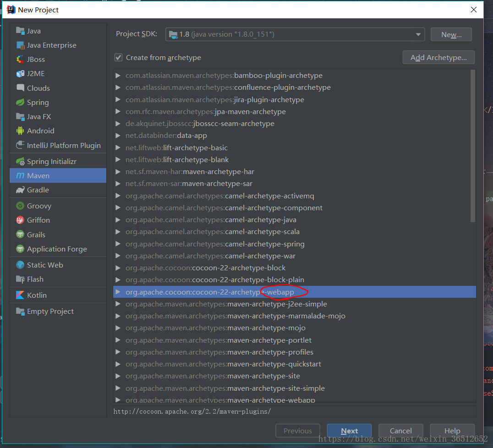Click the IntelliJ Platform Plugin icon
Image resolution: width=493 pixels, height=448 pixels.
pos(20,145)
